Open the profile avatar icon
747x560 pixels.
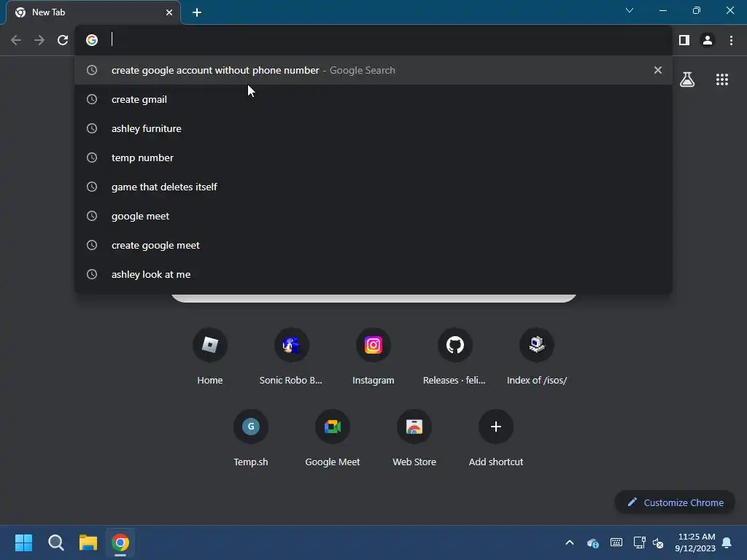tap(708, 40)
